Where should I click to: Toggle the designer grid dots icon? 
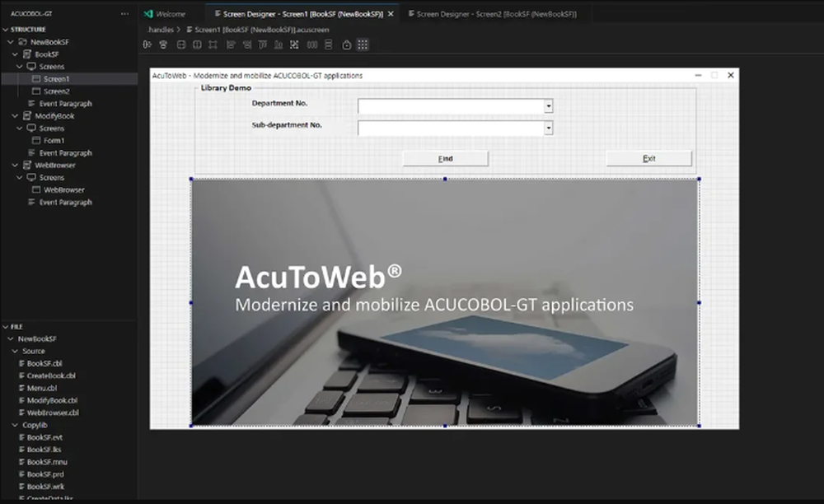pos(363,44)
